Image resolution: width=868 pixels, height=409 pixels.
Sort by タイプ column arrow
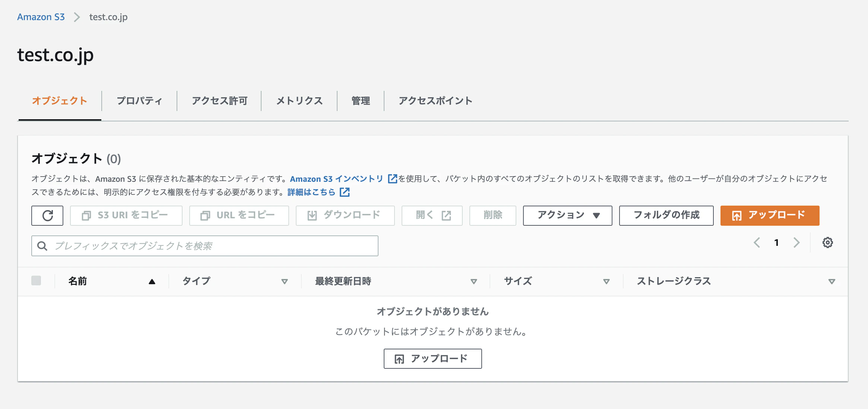click(285, 282)
